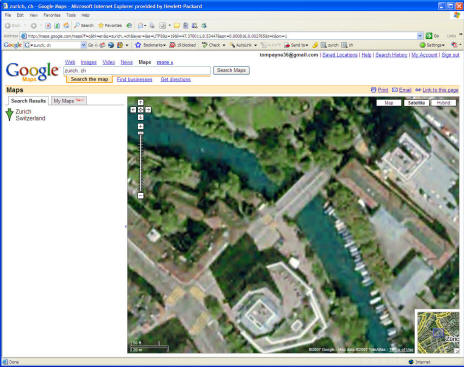Open the address bar URL dropdown
The width and height of the screenshot is (464, 367).
pos(420,36)
